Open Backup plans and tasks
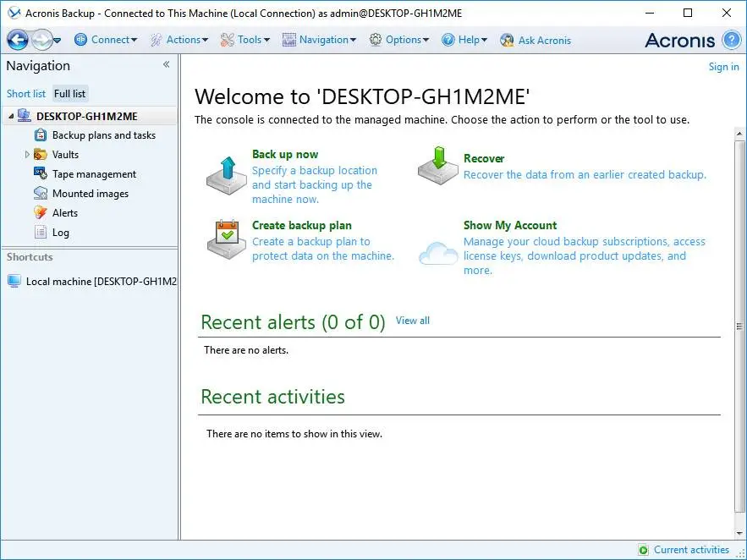Image resolution: width=747 pixels, height=560 pixels. (x=104, y=135)
